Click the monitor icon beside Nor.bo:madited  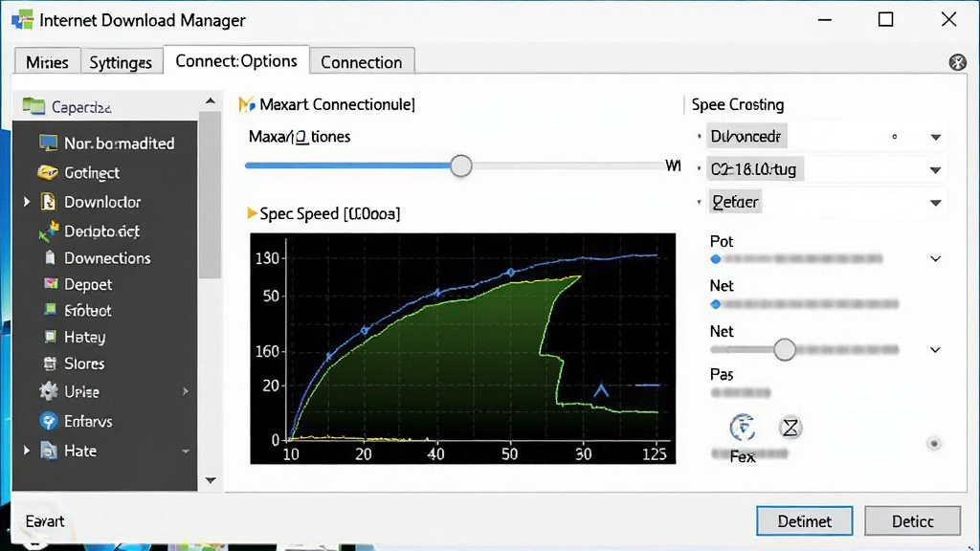coord(48,143)
